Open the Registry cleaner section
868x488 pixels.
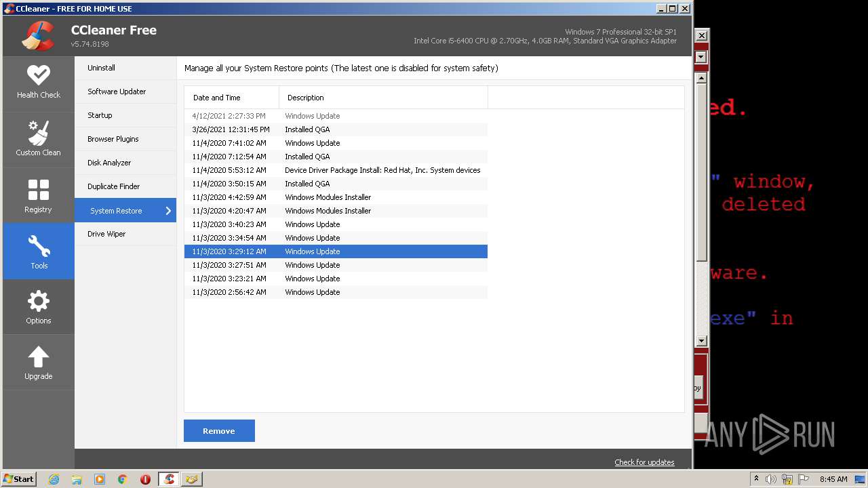tap(39, 195)
